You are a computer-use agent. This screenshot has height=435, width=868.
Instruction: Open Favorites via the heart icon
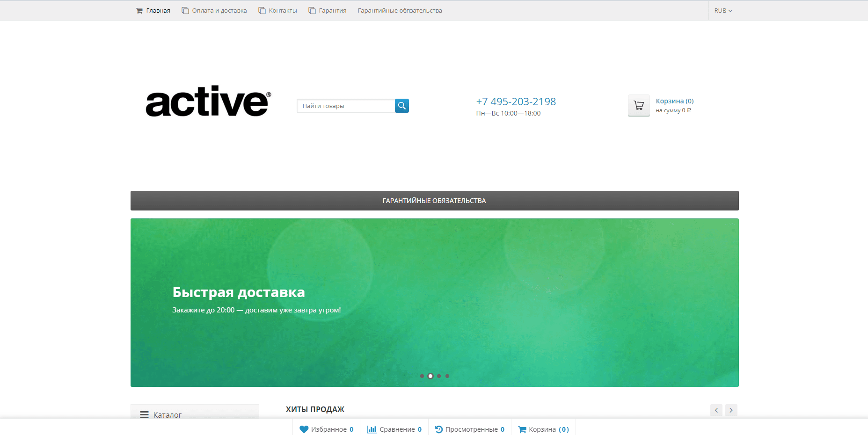click(x=304, y=429)
